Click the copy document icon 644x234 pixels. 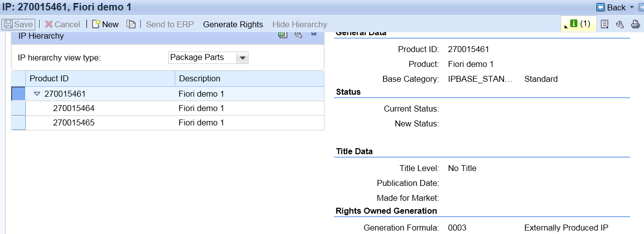coord(131,24)
